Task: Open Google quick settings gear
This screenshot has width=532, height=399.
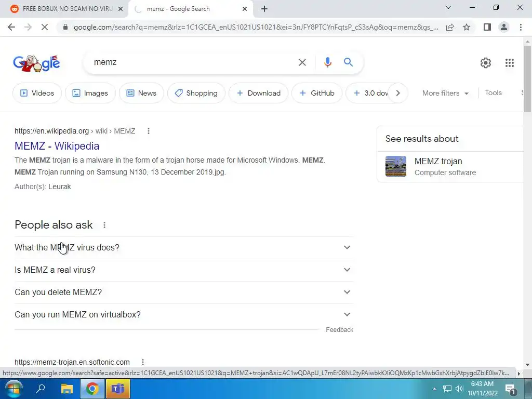Action: [x=486, y=63]
